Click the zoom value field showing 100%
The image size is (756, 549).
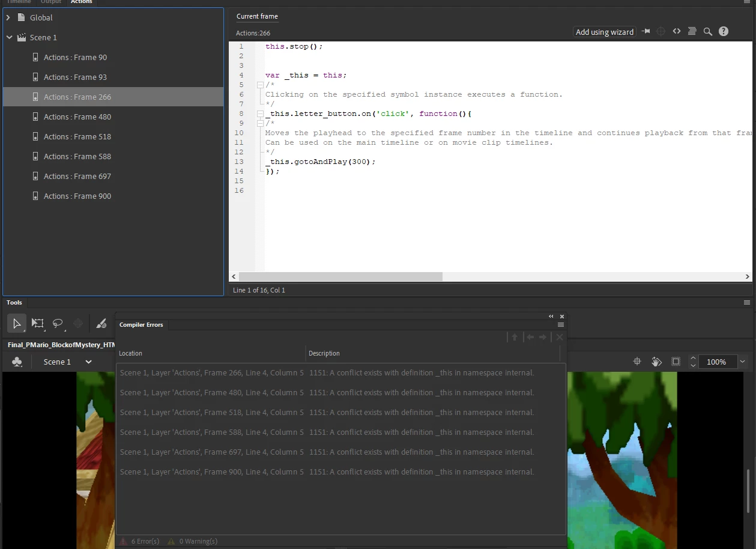coord(716,362)
